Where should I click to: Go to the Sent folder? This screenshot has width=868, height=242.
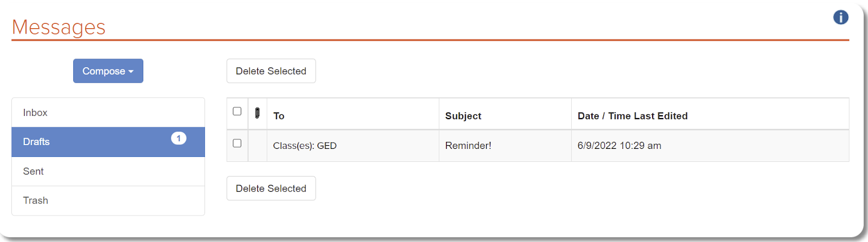(x=108, y=171)
